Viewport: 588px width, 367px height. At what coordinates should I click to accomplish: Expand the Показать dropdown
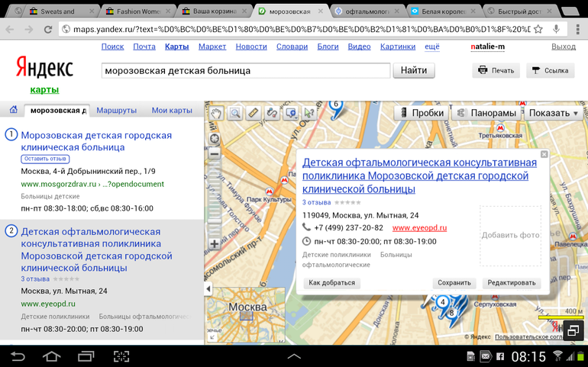pyautogui.click(x=553, y=113)
